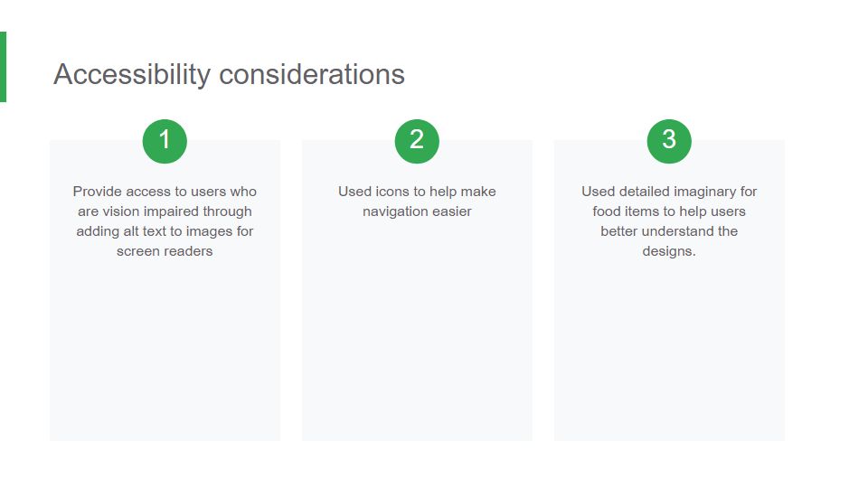
Task: Select the detailed imaginary food items text
Action: (669, 221)
